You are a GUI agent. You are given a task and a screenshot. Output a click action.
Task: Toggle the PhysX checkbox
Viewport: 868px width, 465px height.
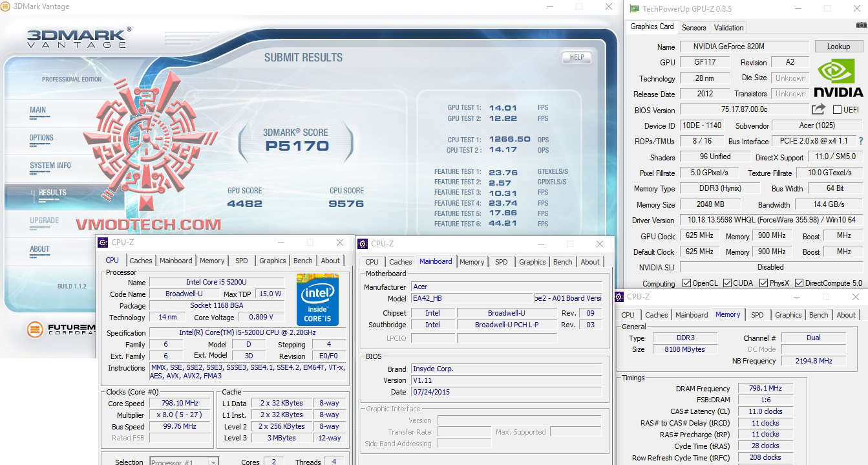click(x=764, y=283)
